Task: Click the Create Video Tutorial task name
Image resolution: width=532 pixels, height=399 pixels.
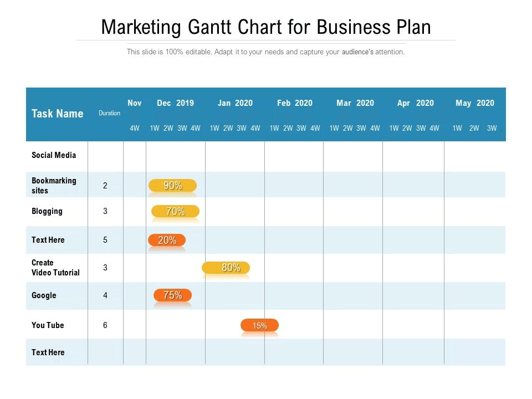Action: (55, 268)
